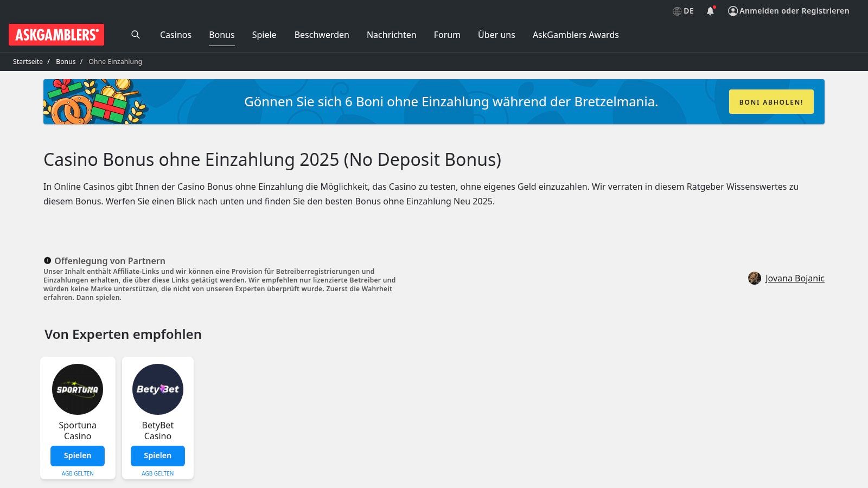Screen dimensions: 868x488
Task: Click the Startseite breadcrumb link
Action: coord(28,61)
